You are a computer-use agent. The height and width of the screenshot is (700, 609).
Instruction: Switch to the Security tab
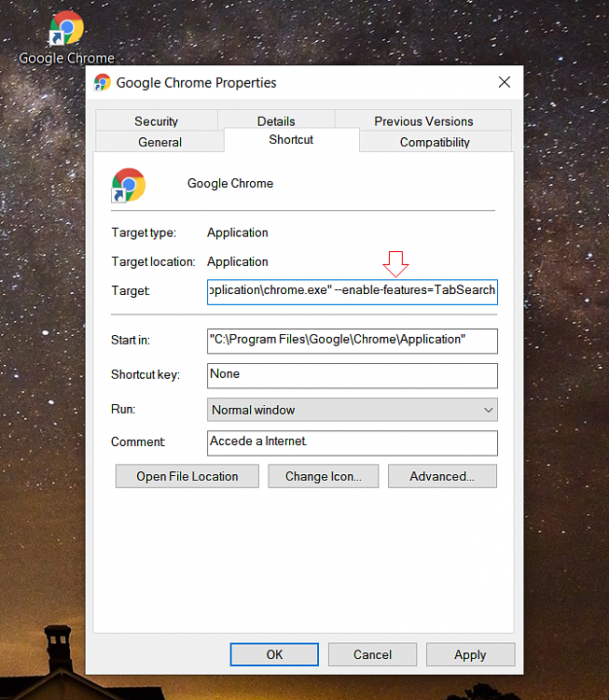(x=156, y=121)
